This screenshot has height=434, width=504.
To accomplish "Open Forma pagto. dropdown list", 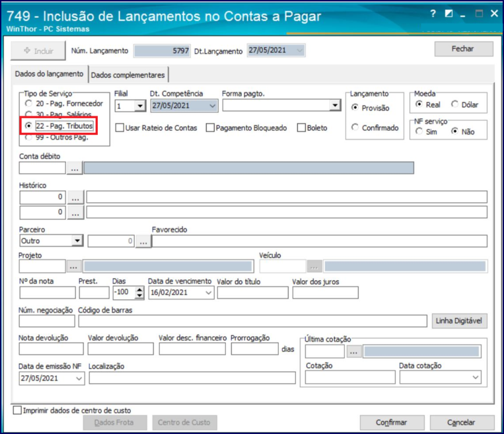I will (335, 105).
